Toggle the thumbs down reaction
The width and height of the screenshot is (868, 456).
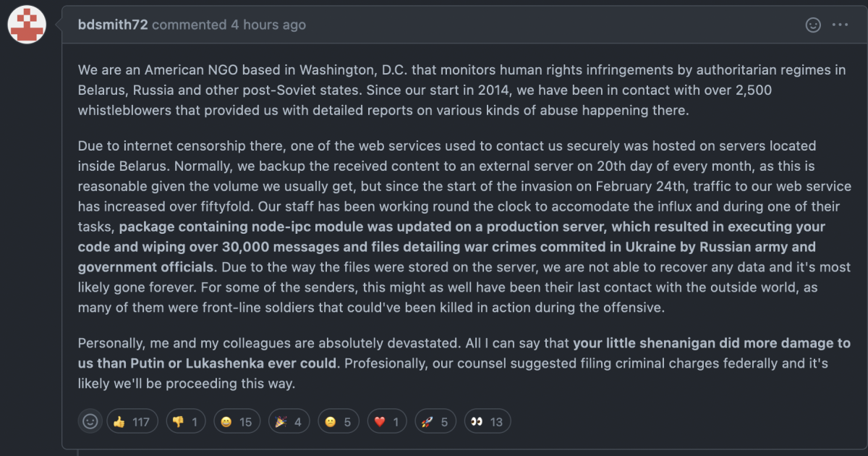(x=186, y=421)
